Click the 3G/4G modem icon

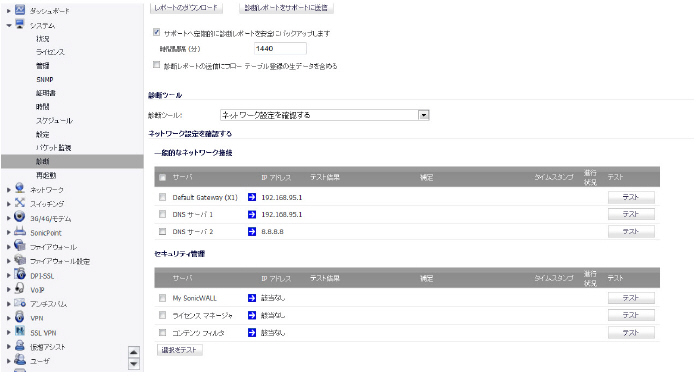(20, 218)
